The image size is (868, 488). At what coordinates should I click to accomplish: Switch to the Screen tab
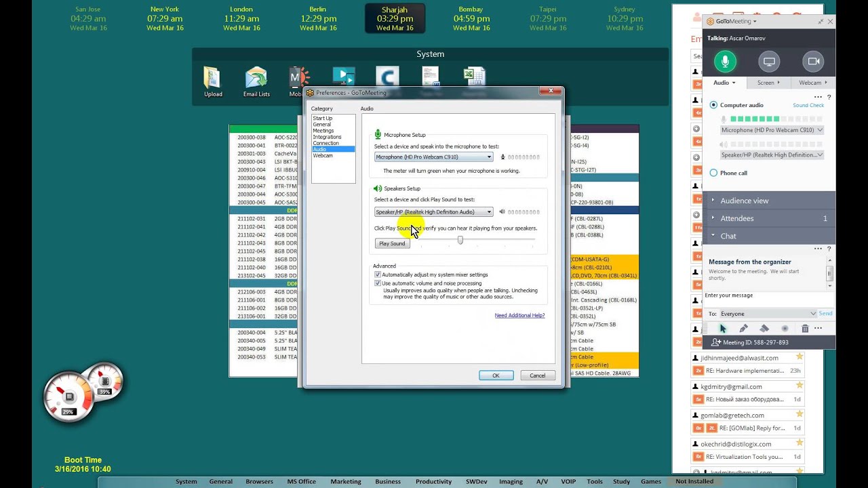click(x=768, y=83)
